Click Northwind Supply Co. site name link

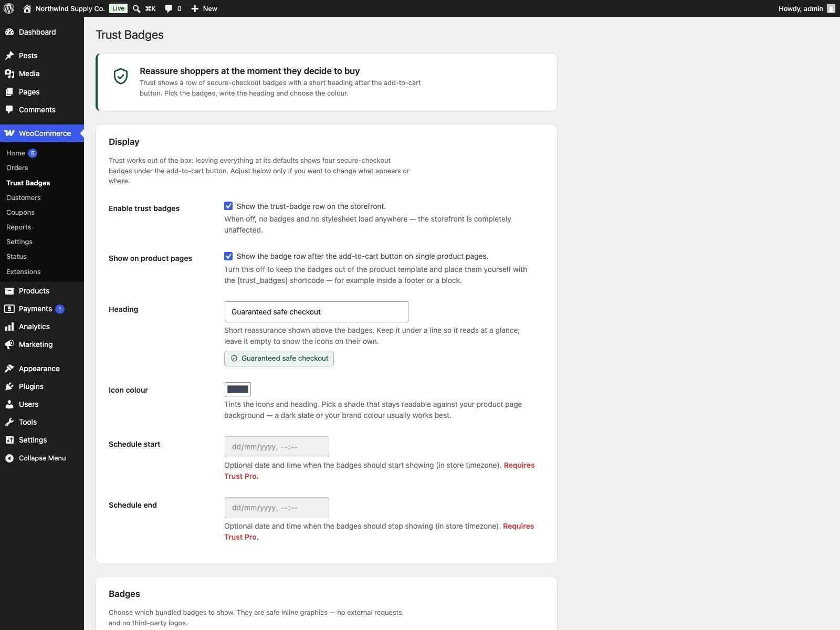pos(70,8)
